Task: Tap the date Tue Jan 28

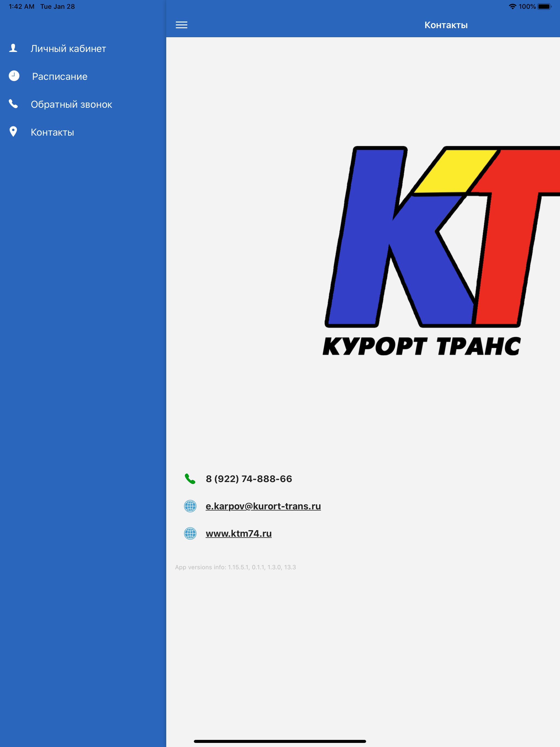Action: tap(57, 6)
